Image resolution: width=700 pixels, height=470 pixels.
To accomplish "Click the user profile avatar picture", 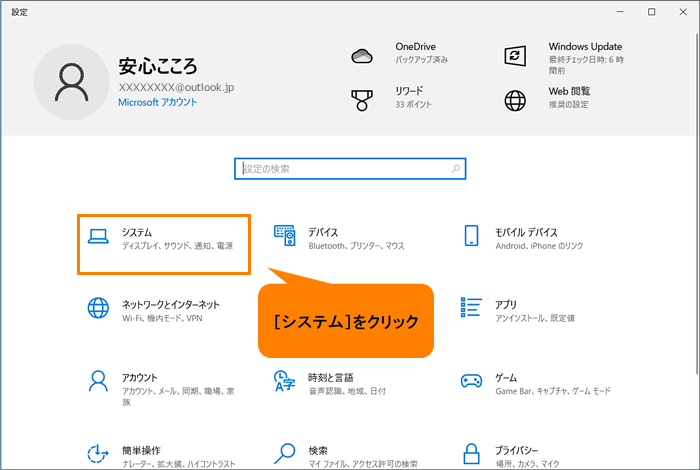I will [71, 82].
